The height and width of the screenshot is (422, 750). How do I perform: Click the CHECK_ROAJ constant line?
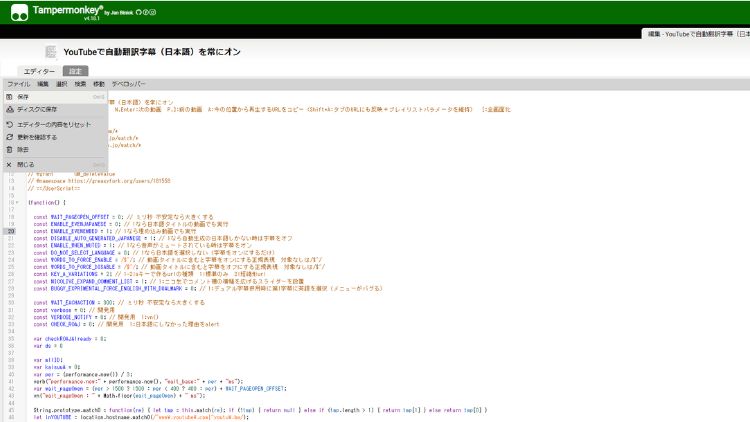click(126, 324)
